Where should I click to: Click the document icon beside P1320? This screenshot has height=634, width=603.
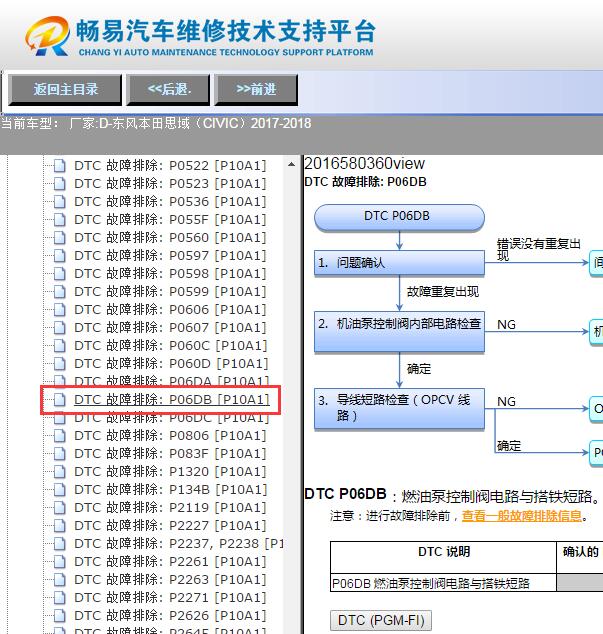[59, 471]
